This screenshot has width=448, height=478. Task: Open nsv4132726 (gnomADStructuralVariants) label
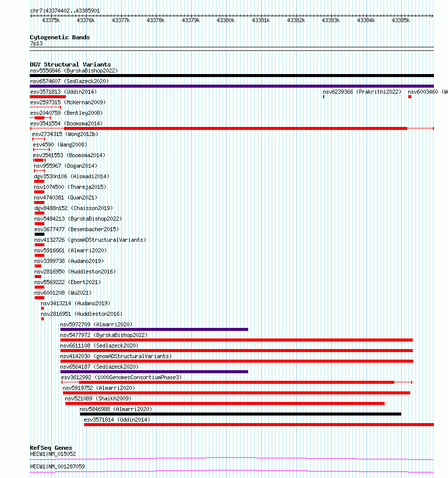[x=90, y=240]
